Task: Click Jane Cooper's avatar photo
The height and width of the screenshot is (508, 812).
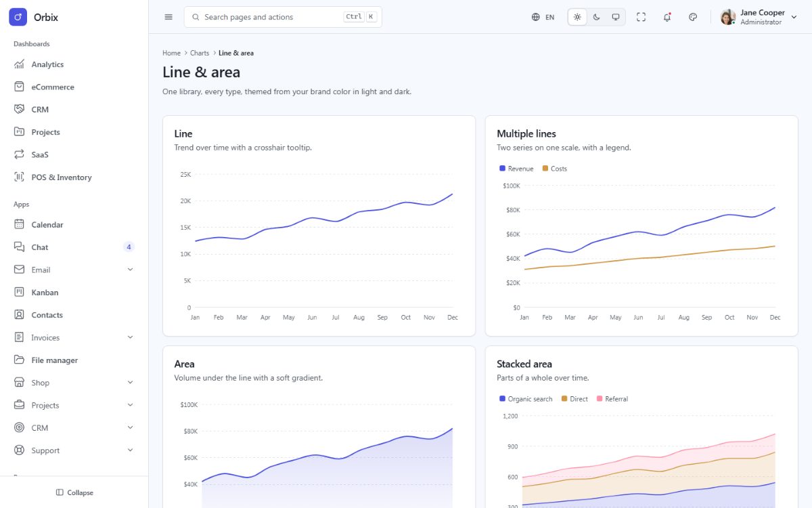Action: [728, 17]
